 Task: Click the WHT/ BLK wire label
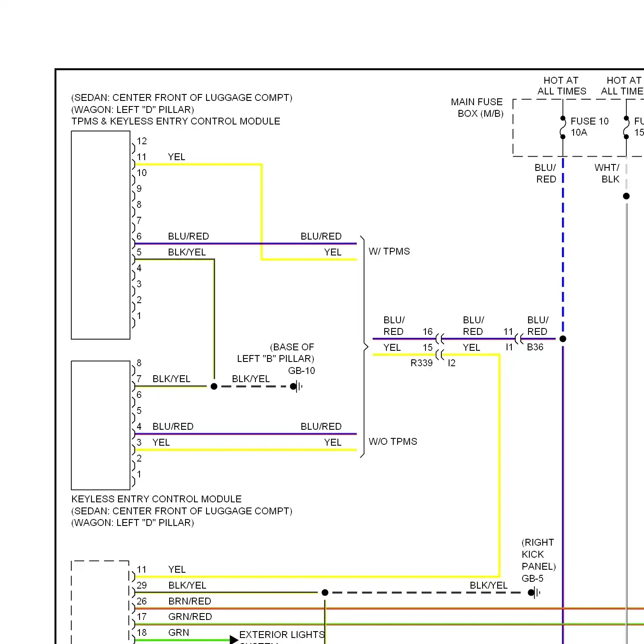(x=607, y=173)
